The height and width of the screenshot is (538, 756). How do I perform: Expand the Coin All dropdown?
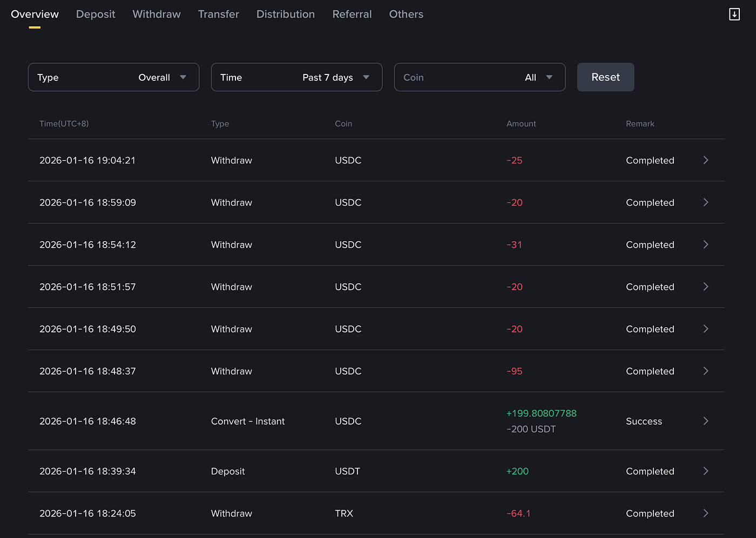[x=480, y=77]
